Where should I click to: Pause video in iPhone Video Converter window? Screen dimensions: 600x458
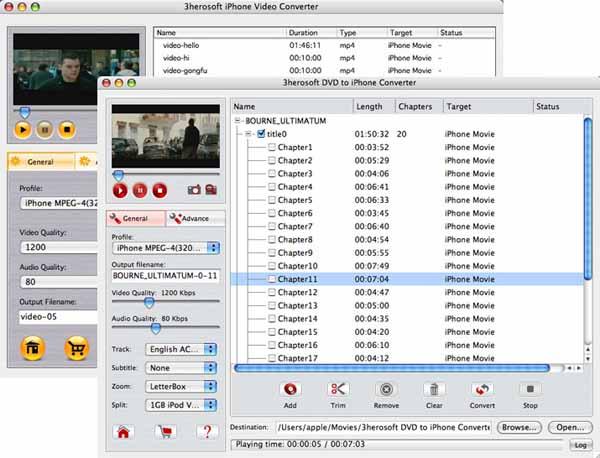(x=45, y=130)
